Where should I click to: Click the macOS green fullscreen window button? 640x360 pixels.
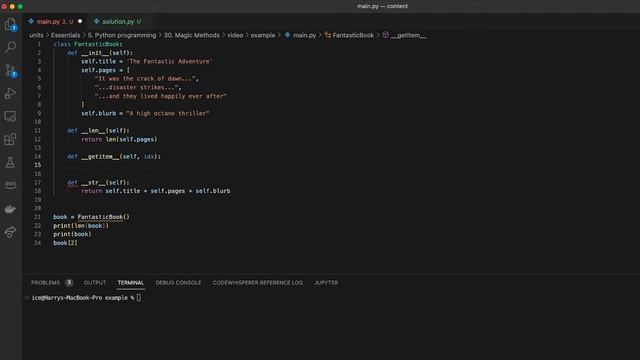click(x=20, y=7)
